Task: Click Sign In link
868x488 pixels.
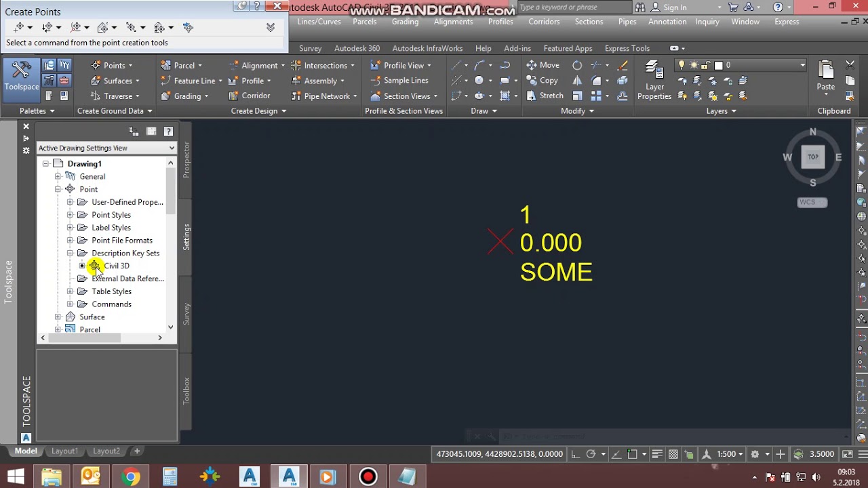Action: point(675,7)
